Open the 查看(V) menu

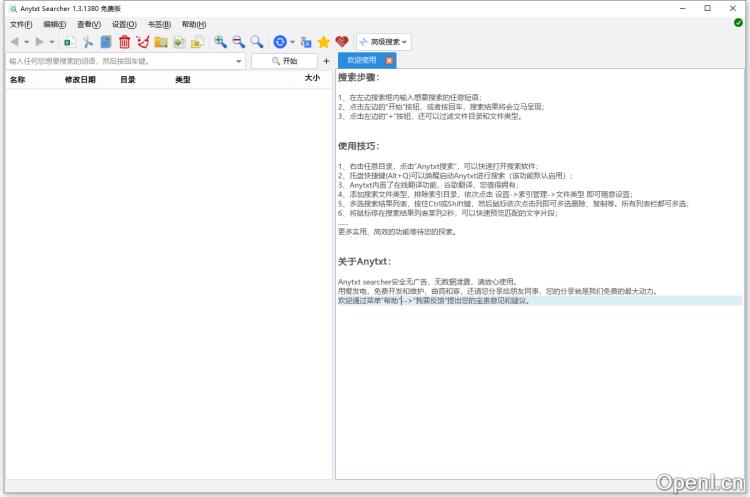coord(89,24)
